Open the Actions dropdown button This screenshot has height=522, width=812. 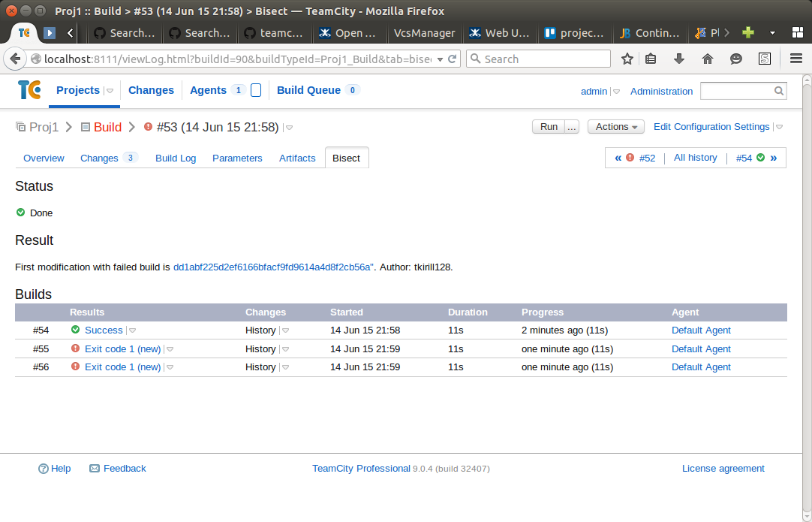pyautogui.click(x=615, y=126)
